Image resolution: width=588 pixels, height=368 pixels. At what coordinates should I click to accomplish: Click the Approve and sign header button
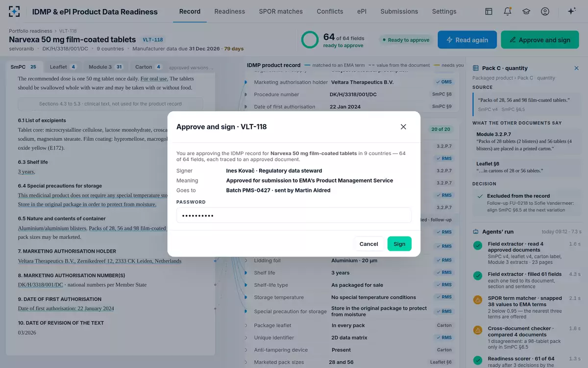coord(540,40)
